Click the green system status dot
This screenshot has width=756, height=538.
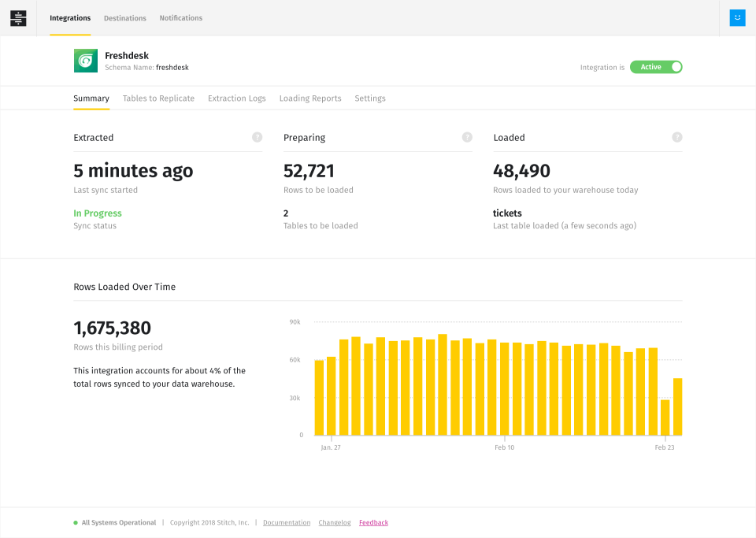76,523
